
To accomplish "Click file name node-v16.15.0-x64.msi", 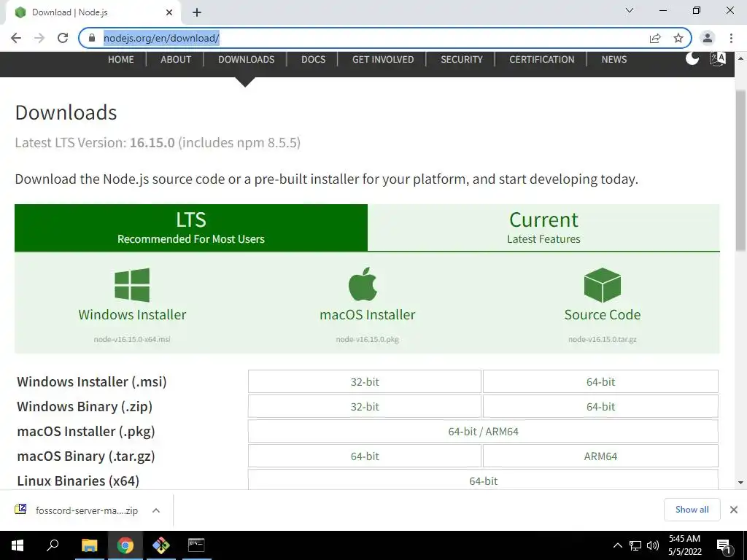I will 132,340.
